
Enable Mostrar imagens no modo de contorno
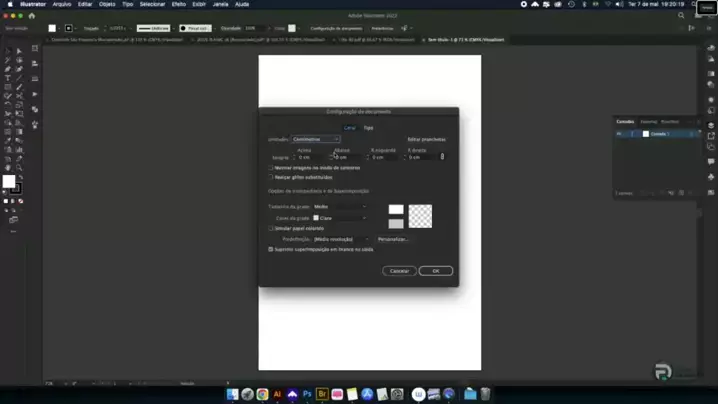click(x=271, y=168)
